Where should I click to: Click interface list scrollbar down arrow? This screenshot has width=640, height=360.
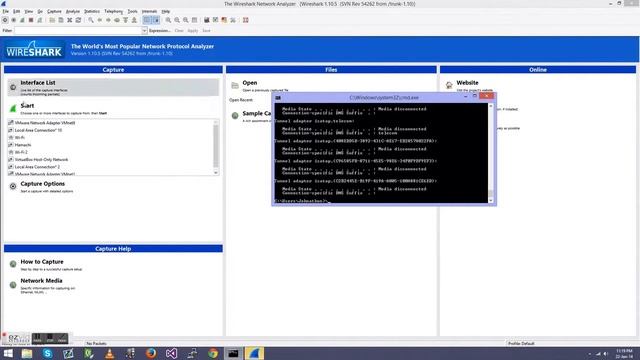(x=216, y=173)
